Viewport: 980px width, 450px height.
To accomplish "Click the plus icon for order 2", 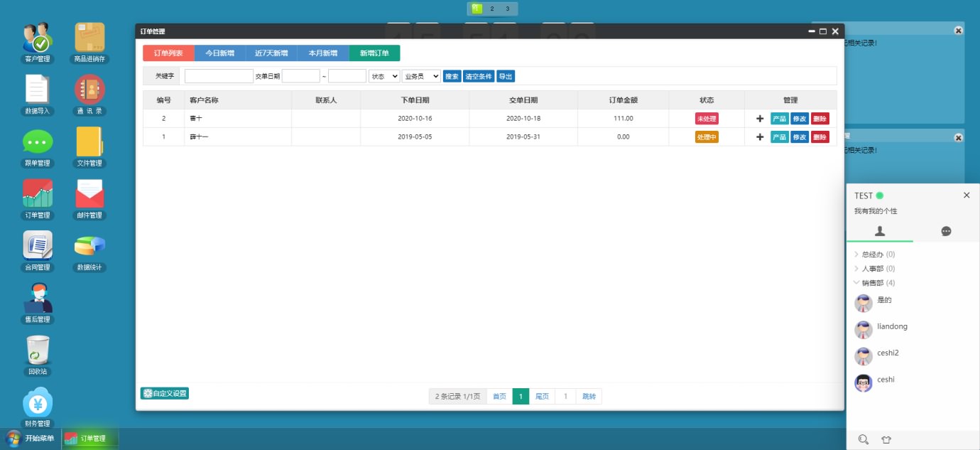I will (x=760, y=119).
